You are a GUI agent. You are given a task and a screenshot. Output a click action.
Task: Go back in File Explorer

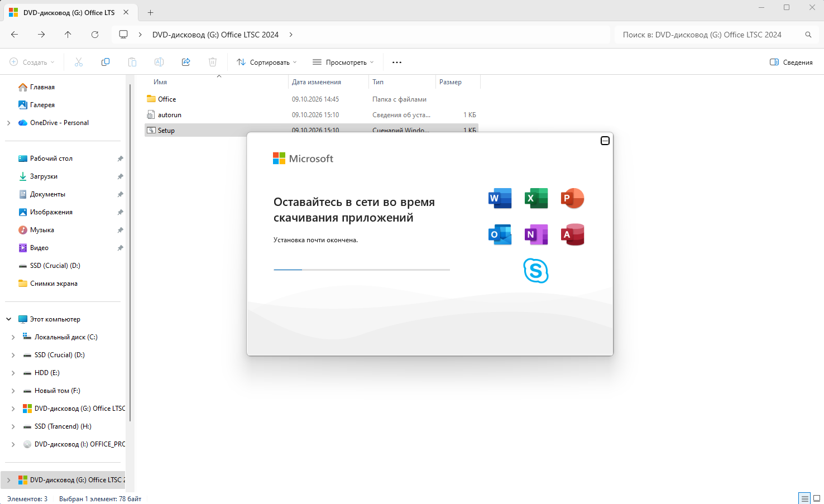pyautogui.click(x=15, y=35)
